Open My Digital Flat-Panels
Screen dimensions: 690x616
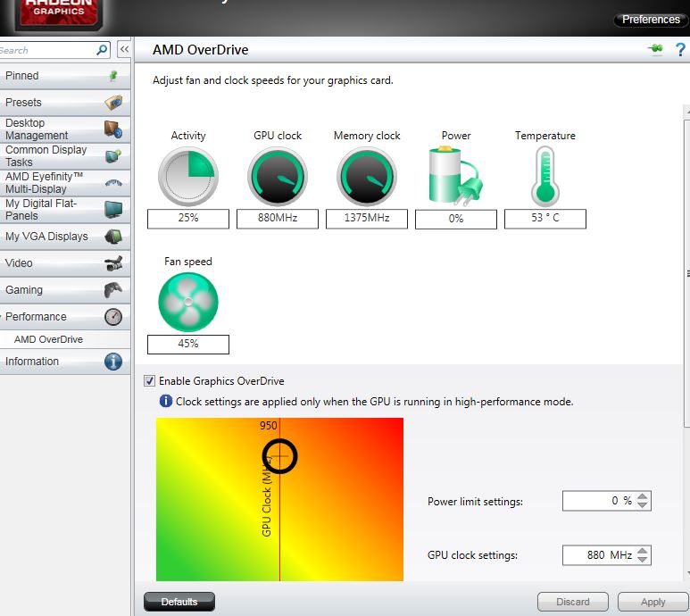(x=64, y=210)
